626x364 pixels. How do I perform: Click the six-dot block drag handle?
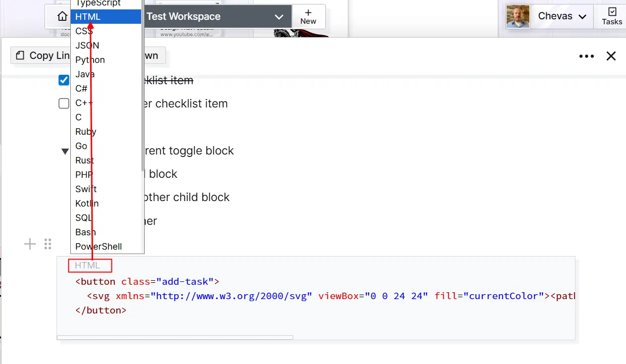[x=48, y=244]
